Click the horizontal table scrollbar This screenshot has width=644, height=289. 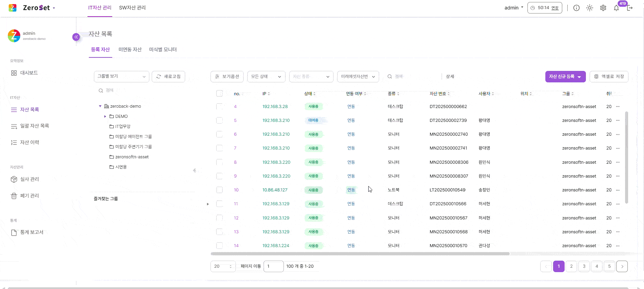[x=360, y=254]
